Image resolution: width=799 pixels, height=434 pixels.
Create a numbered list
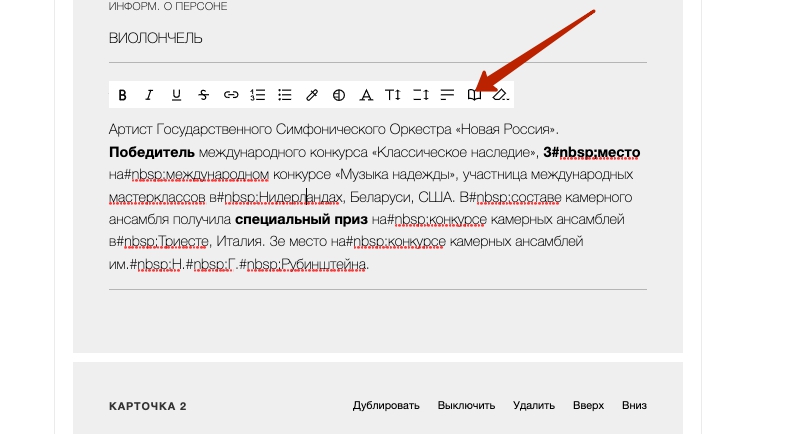[258, 95]
